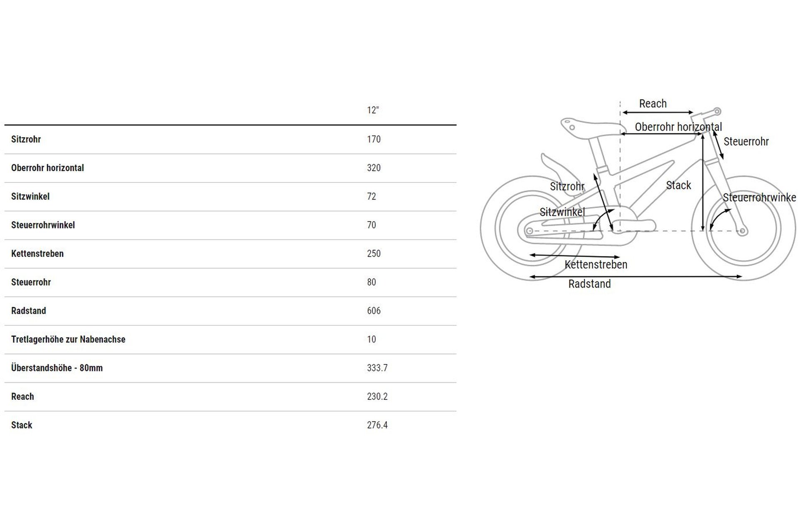This screenshot has height=532, width=798.
Task: Click the Sitzrohr row label
Action: coord(26,139)
